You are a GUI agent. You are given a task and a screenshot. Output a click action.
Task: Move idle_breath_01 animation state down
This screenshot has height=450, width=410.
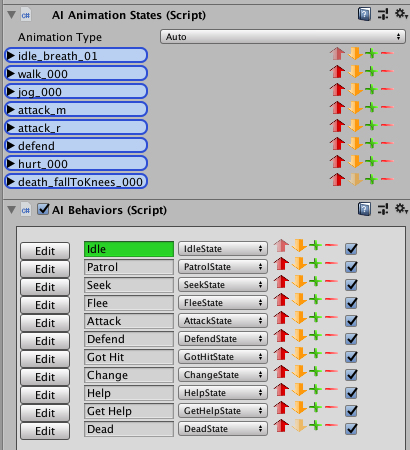(355, 53)
